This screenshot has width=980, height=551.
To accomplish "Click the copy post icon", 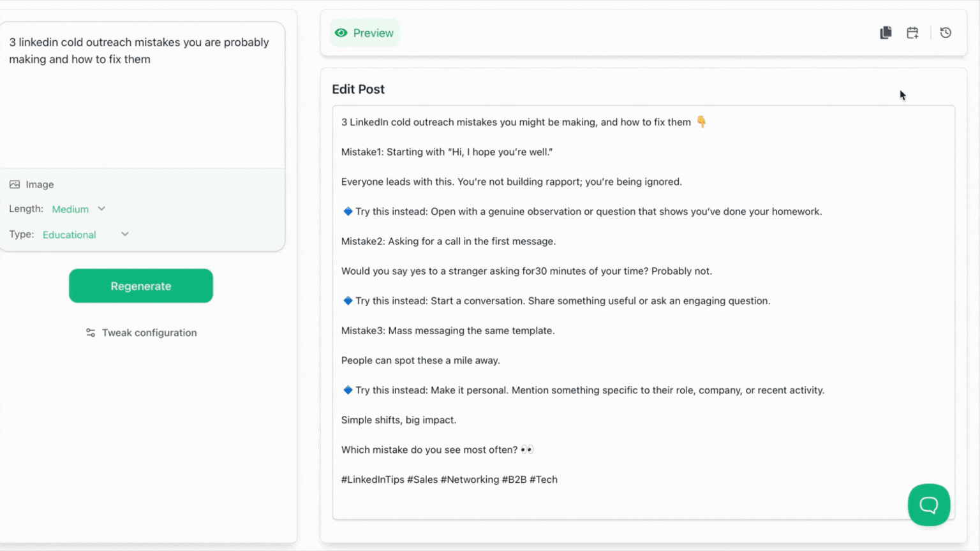I will (886, 33).
